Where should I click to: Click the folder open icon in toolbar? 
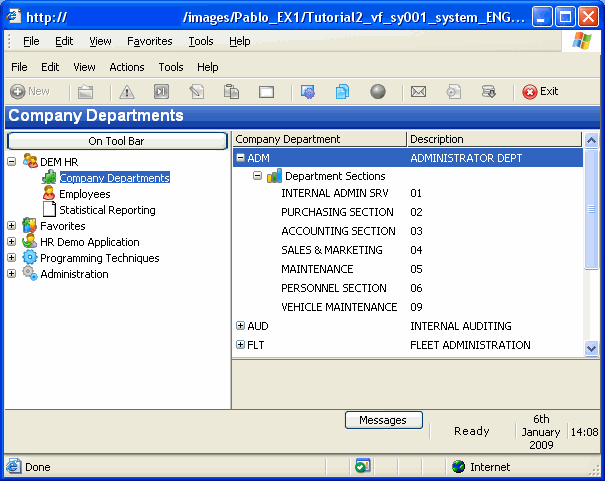click(x=85, y=92)
